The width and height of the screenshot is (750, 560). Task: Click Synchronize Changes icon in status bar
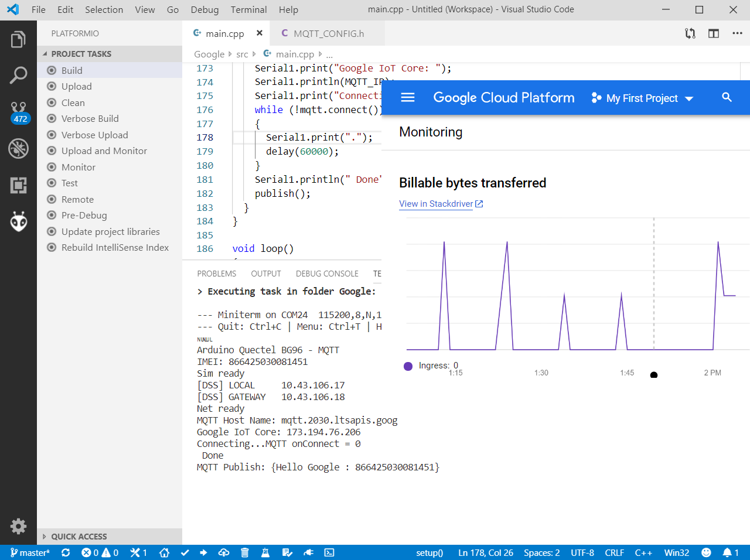click(66, 552)
